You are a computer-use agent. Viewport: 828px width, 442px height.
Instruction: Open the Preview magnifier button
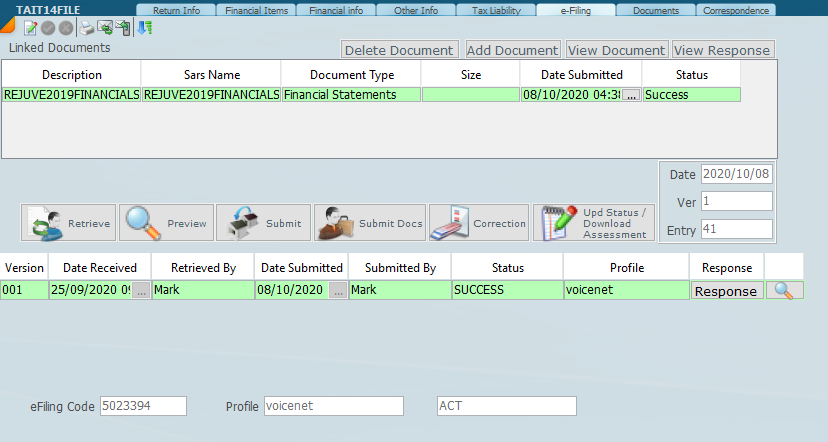167,223
